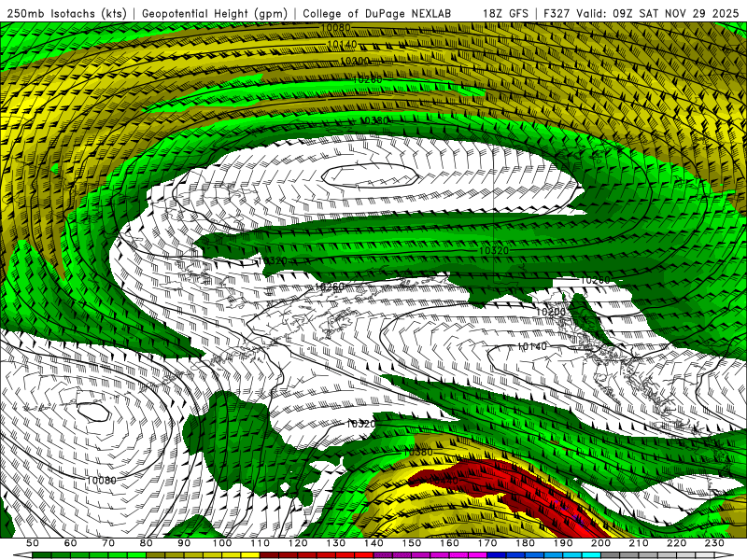The image size is (747, 560).
Task: Click the "F327 Valid: 09Z SAT NOV 29 2025" text
Action: (641, 13)
